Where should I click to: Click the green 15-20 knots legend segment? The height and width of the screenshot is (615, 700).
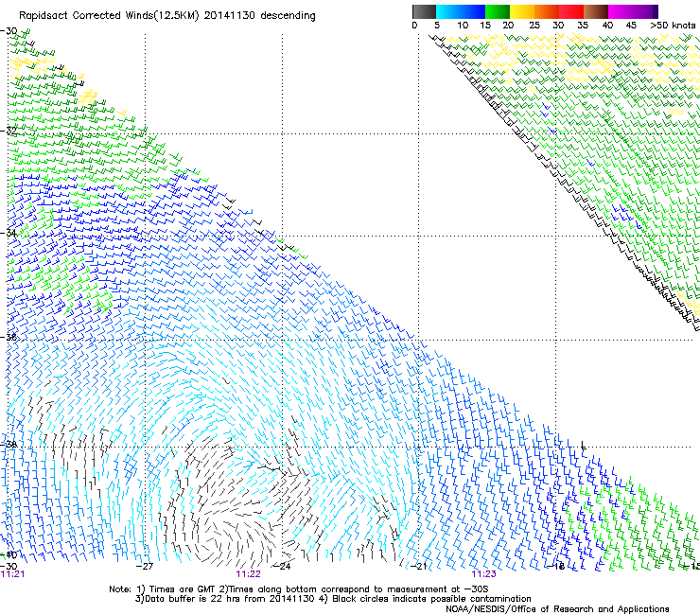[x=498, y=11]
